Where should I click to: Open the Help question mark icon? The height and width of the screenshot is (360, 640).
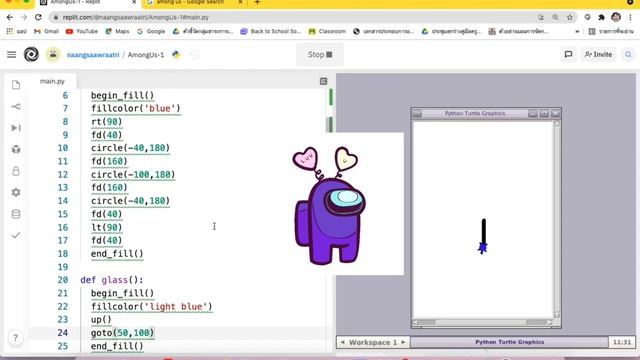[x=16, y=338]
